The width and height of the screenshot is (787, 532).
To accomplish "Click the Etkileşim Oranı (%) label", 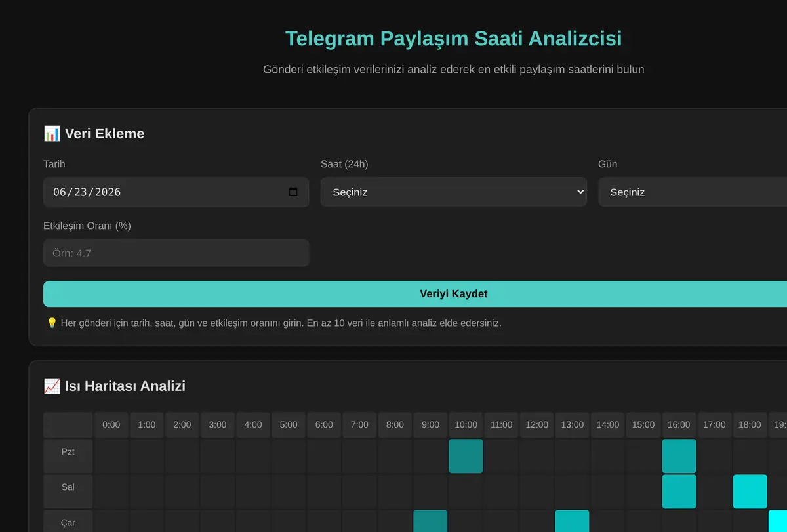I will (x=87, y=226).
